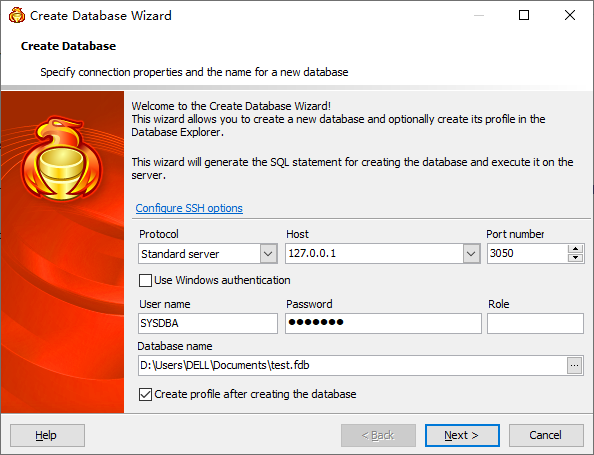Click the 'Port number' label
Screen dimensions: 594x455
515,234
